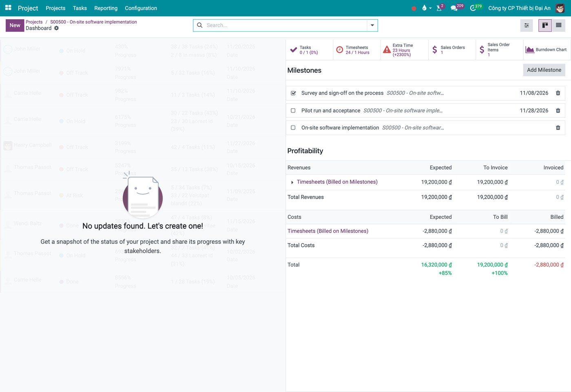Delete the Pilot run and acceptance milestone
Image resolution: width=571 pixels, height=392 pixels.
pos(558,110)
